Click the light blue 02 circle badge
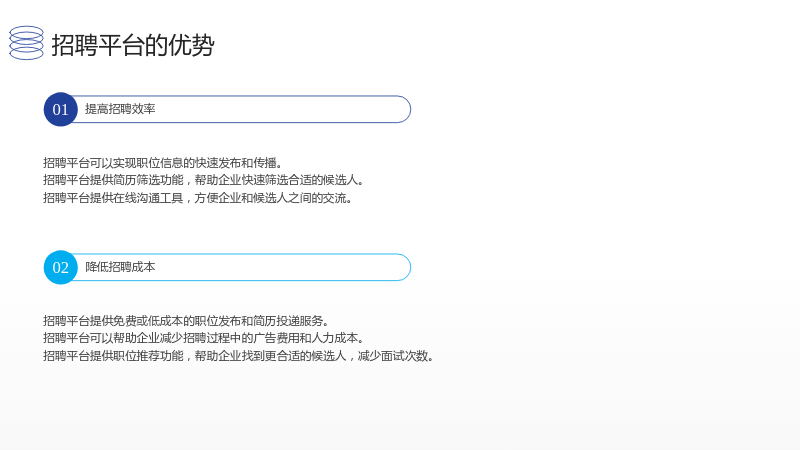Screen dimensions: 800x450 [60, 267]
